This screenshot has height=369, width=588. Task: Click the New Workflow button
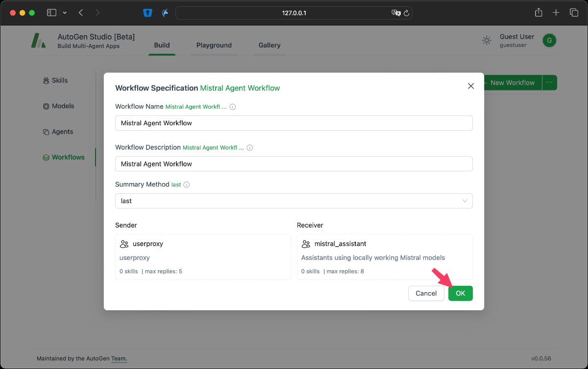[512, 83]
